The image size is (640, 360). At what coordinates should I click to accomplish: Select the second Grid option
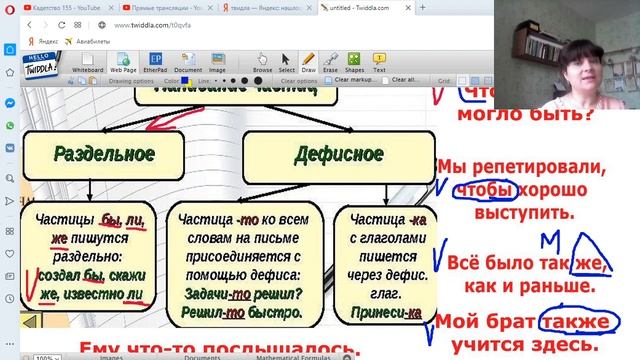tap(475, 81)
